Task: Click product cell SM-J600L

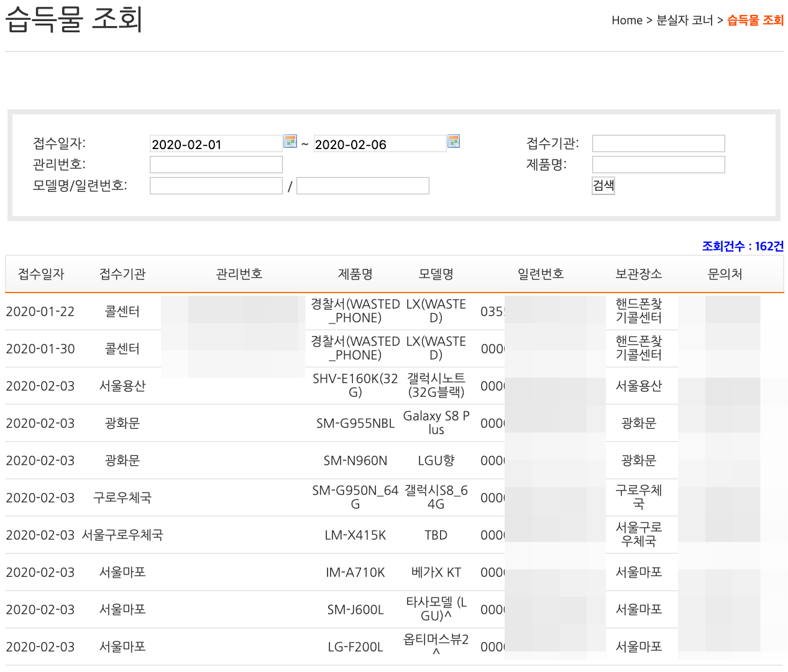Action: tap(355, 610)
